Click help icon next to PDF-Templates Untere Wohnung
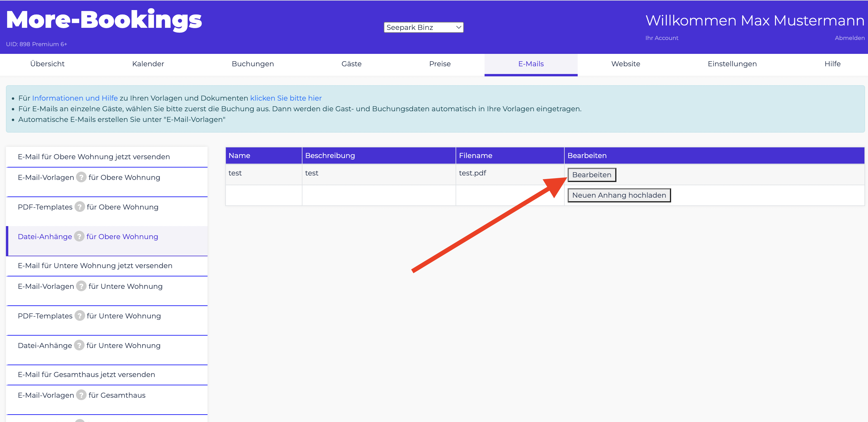 [x=80, y=316]
